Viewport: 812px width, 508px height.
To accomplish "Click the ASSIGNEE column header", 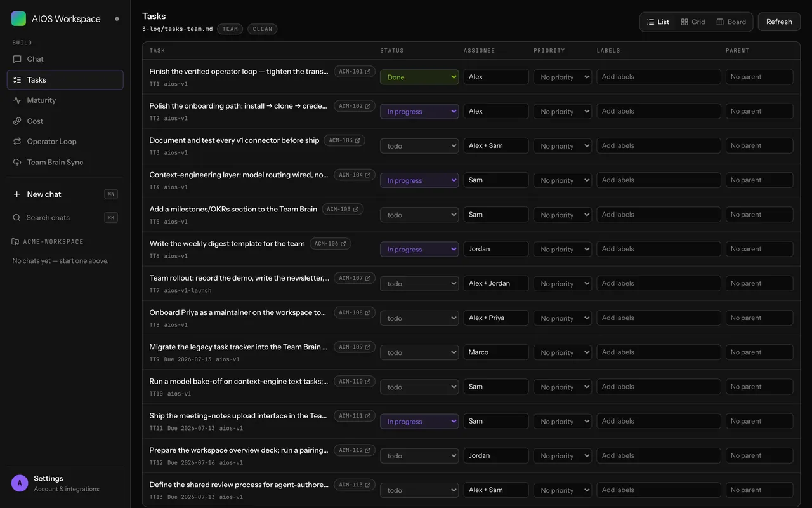I will click(479, 51).
